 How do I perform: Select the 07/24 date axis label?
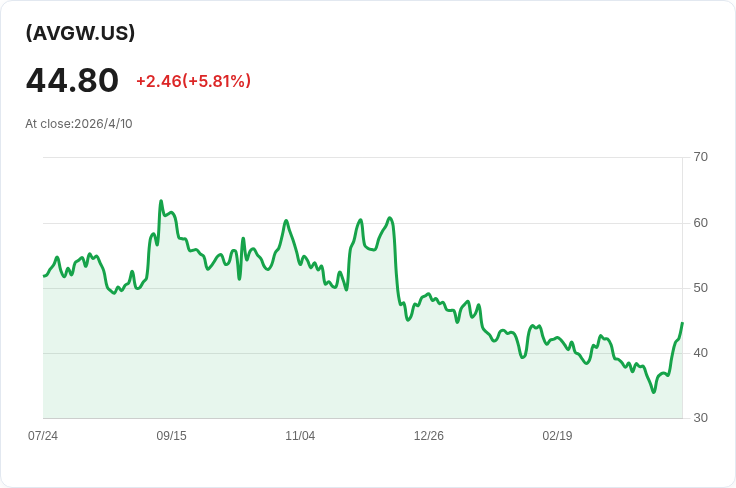coord(43,436)
